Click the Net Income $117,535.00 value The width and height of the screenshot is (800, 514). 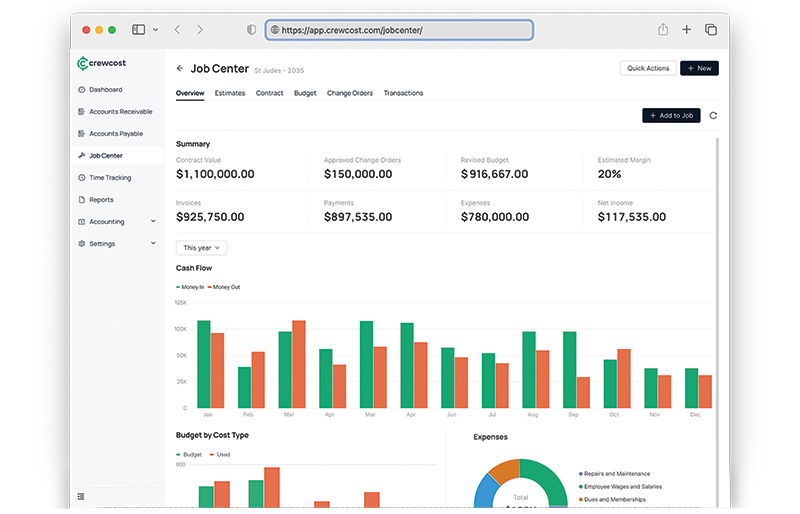(x=632, y=217)
